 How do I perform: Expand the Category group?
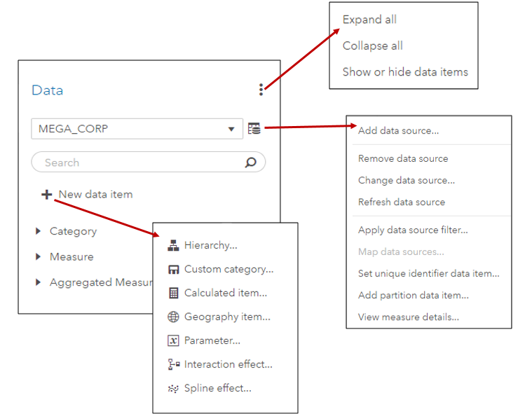[39, 231]
